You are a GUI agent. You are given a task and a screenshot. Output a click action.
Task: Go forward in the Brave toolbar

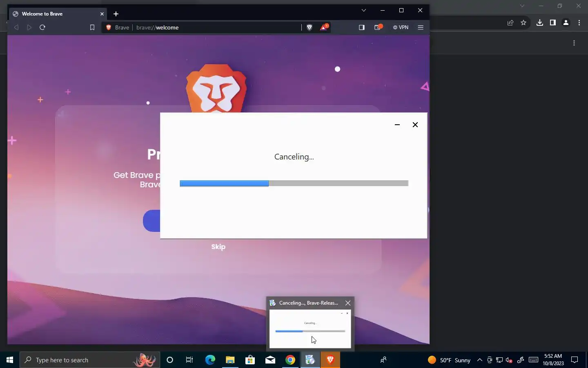click(x=29, y=27)
